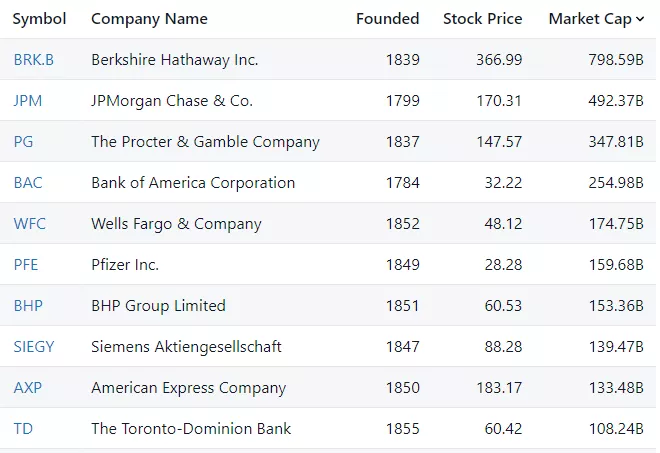The width and height of the screenshot is (660, 453).
Task: Sort by Company Name column header
Action: pos(149,19)
